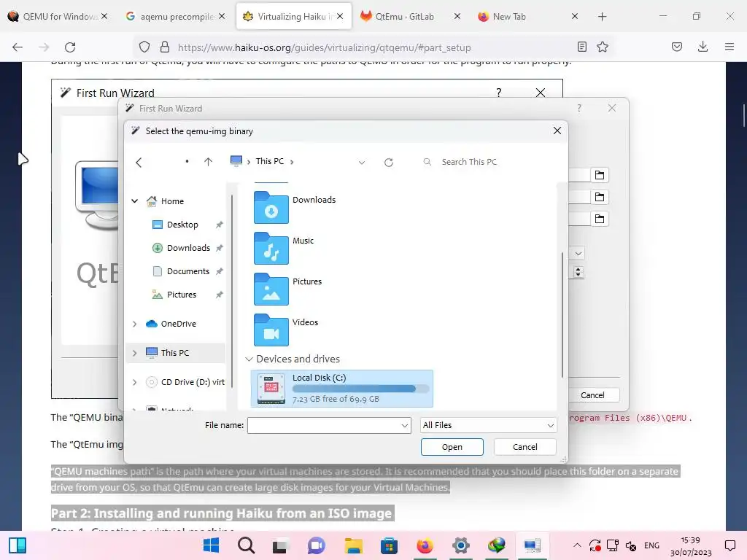Go back in the file dialog
The image size is (747, 560).
(139, 163)
